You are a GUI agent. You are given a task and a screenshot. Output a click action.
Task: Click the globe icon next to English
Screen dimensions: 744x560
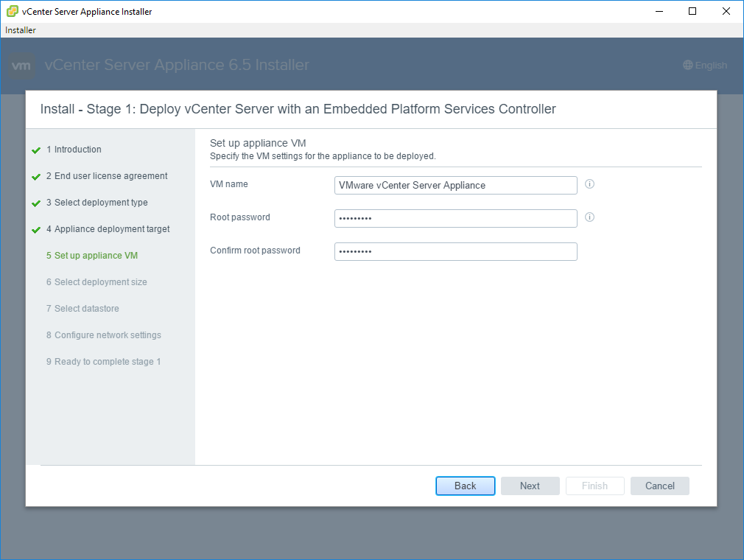(688, 66)
